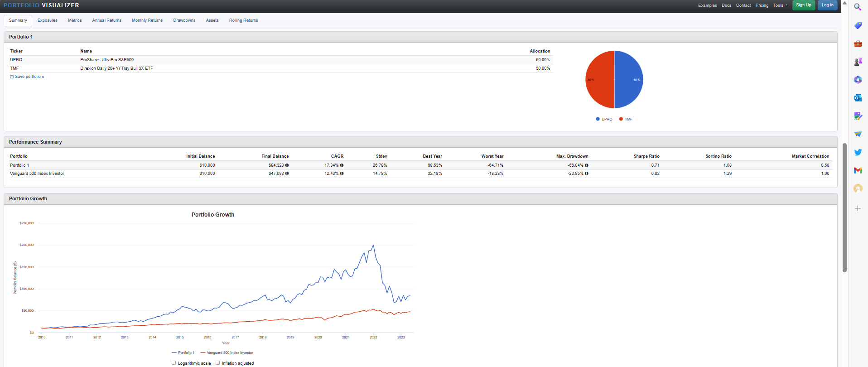Open the orange circular app sidebar icon
The height and width of the screenshot is (367, 868).
858,188
